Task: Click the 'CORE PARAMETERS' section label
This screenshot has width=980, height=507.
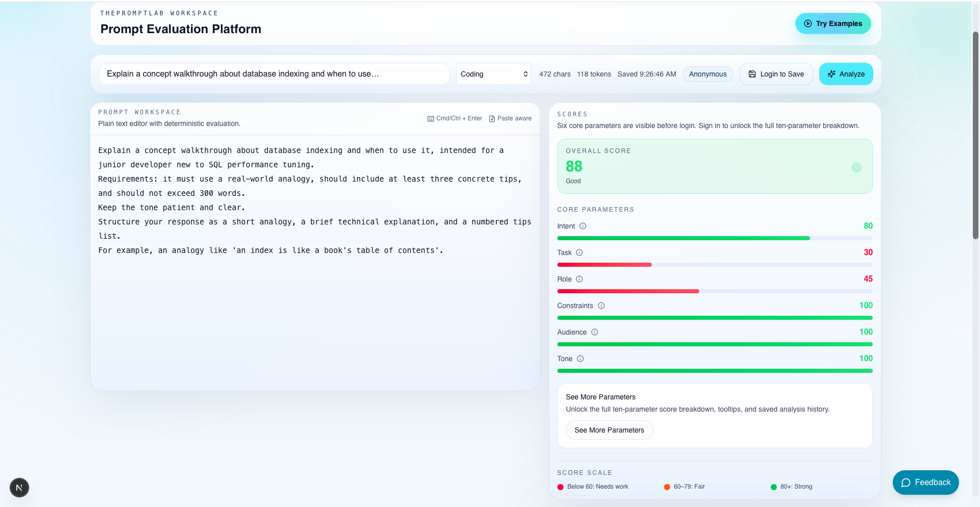Action: click(596, 210)
